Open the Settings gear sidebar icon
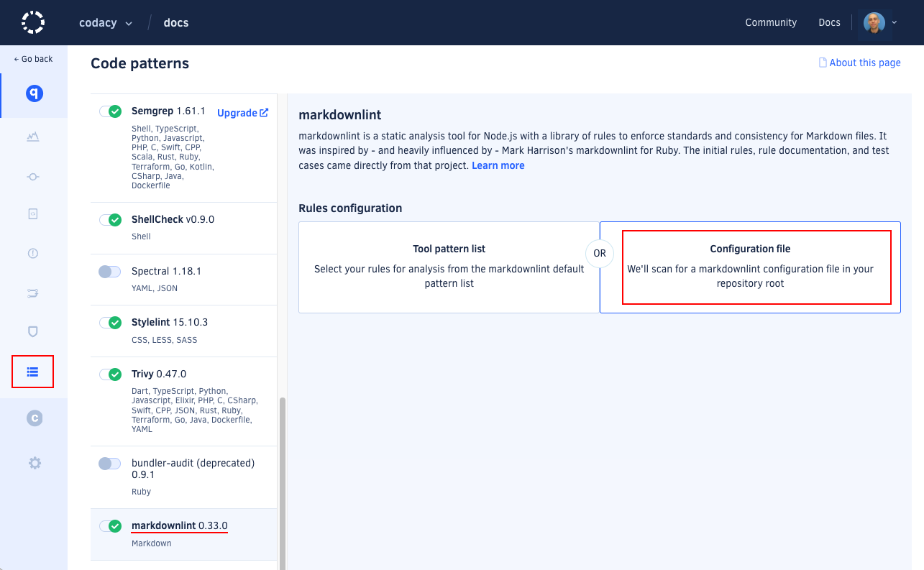This screenshot has height=570, width=924. click(x=34, y=463)
